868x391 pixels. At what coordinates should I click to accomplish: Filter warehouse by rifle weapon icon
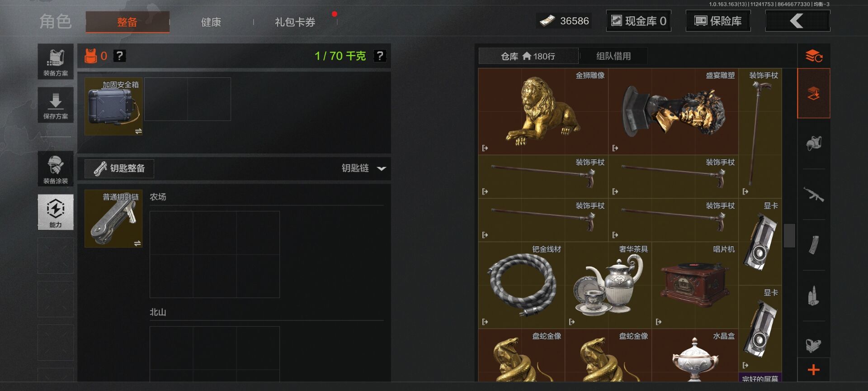tap(814, 195)
